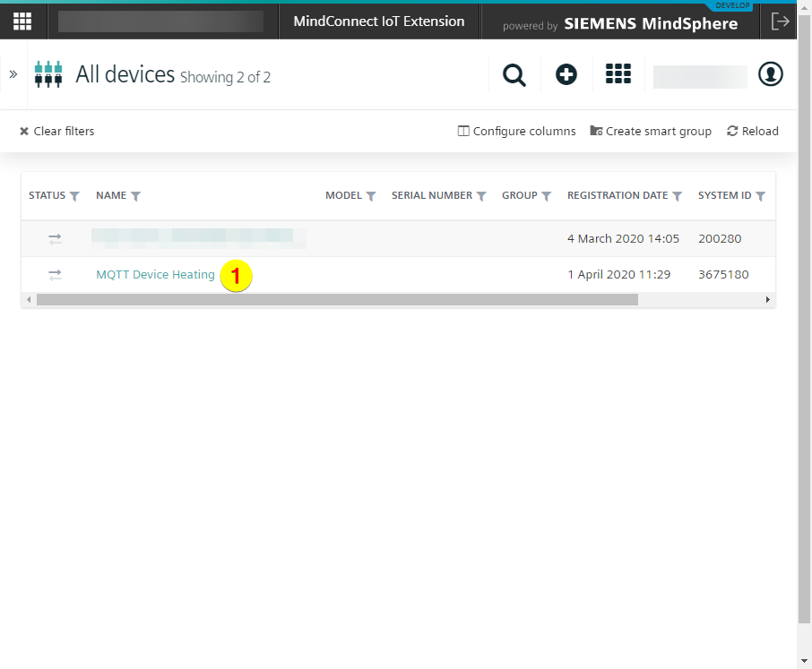
Task: Open Configure columns
Action: coord(517,132)
